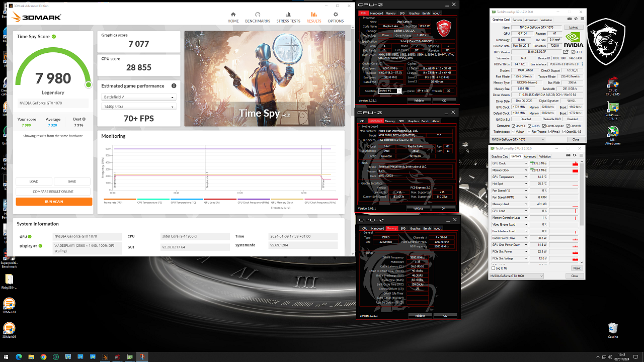This screenshot has height=362, width=644.
Task: Open CPUID CPU-Z MSI desktop shortcut
Action: point(613,85)
